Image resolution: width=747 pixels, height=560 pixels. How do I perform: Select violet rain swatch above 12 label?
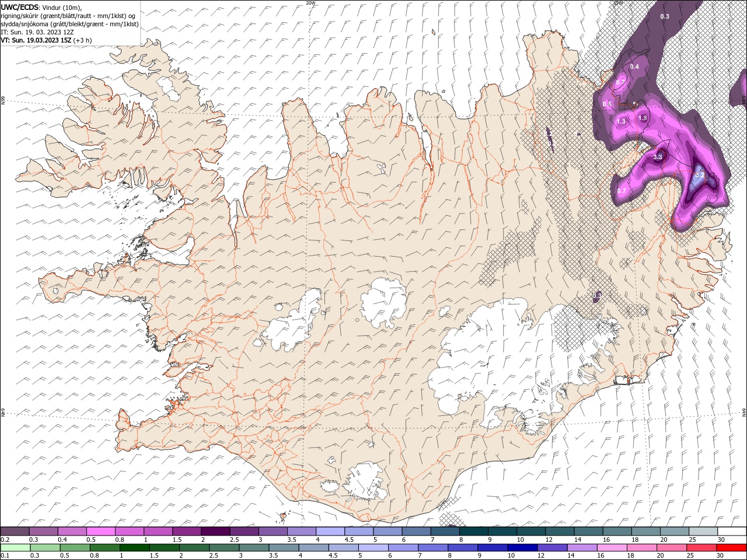tap(551, 547)
